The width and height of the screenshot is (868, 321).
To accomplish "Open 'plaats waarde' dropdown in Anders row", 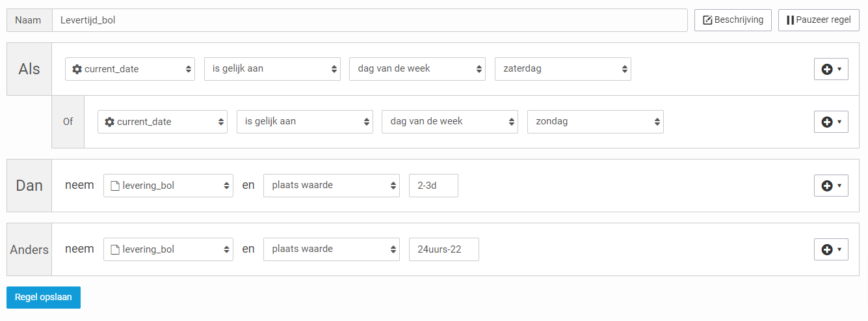I will pyautogui.click(x=332, y=249).
